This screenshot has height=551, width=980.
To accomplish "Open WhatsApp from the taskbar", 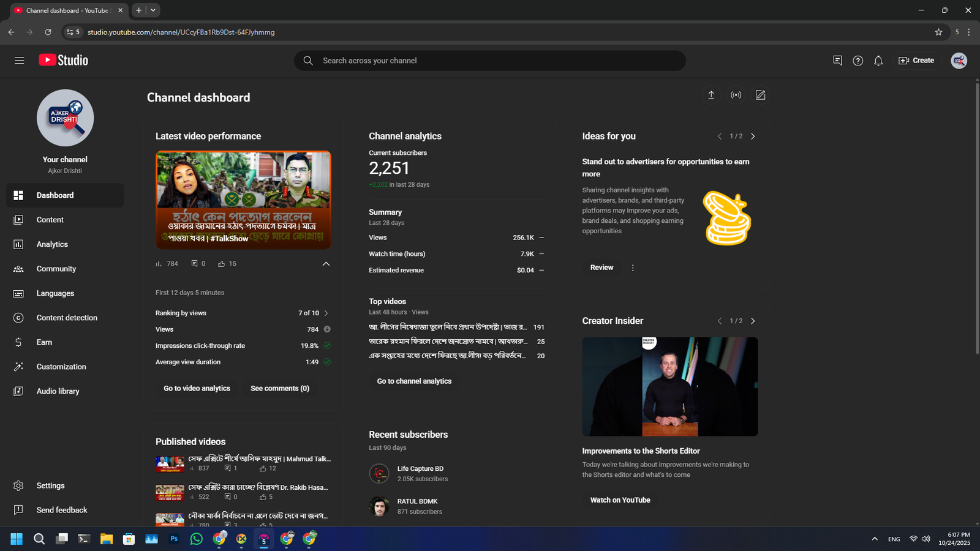I will click(197, 539).
